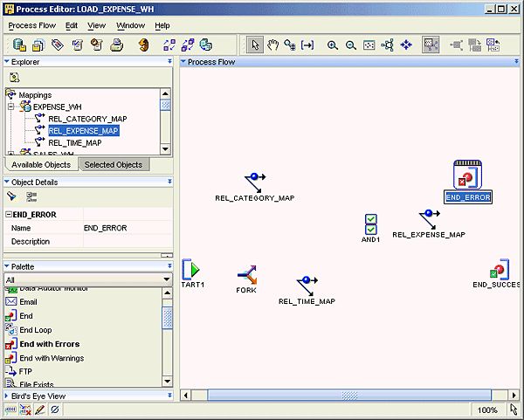Viewport: 524px width, 420px height.
Task: Select the START1 activity node
Action: point(192,273)
